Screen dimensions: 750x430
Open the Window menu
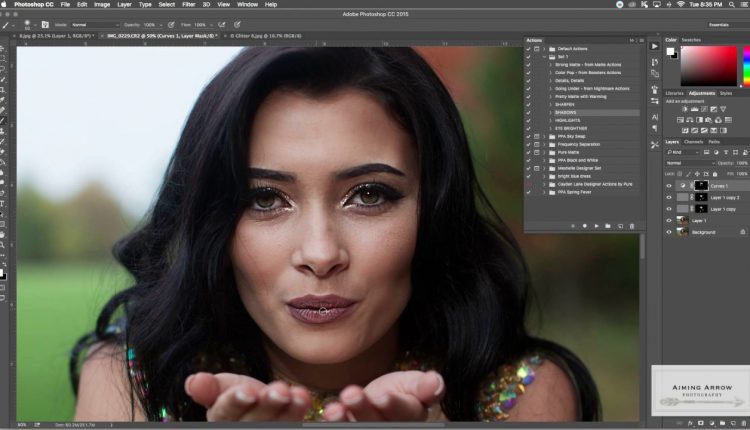(x=247, y=4)
